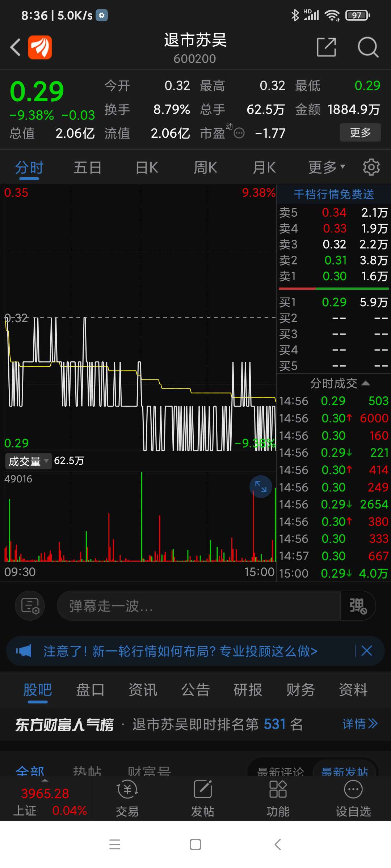Tap the Android home button
The width and height of the screenshot is (391, 868).
195,844
